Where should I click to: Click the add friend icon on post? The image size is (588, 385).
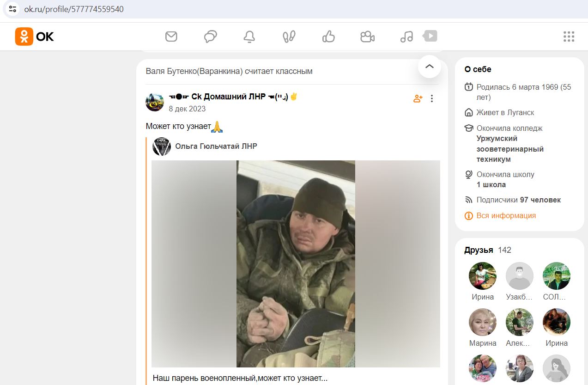pyautogui.click(x=418, y=98)
